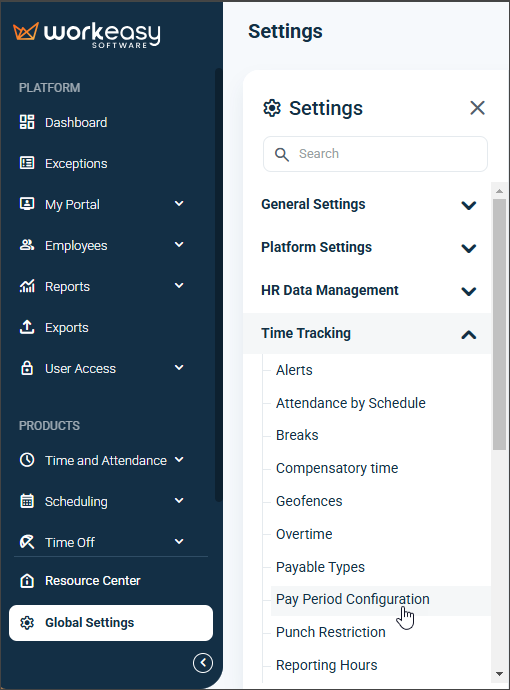Image resolution: width=510 pixels, height=690 pixels.
Task: Select Overtime under Time Tracking
Action: coord(304,534)
